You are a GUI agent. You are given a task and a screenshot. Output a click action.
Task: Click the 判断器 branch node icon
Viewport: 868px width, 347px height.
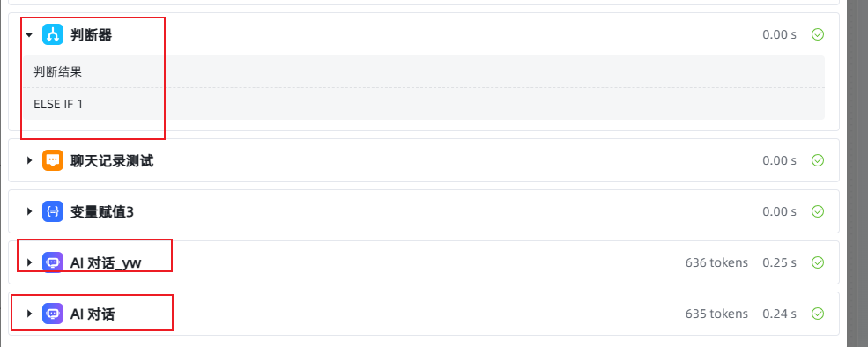tap(53, 35)
